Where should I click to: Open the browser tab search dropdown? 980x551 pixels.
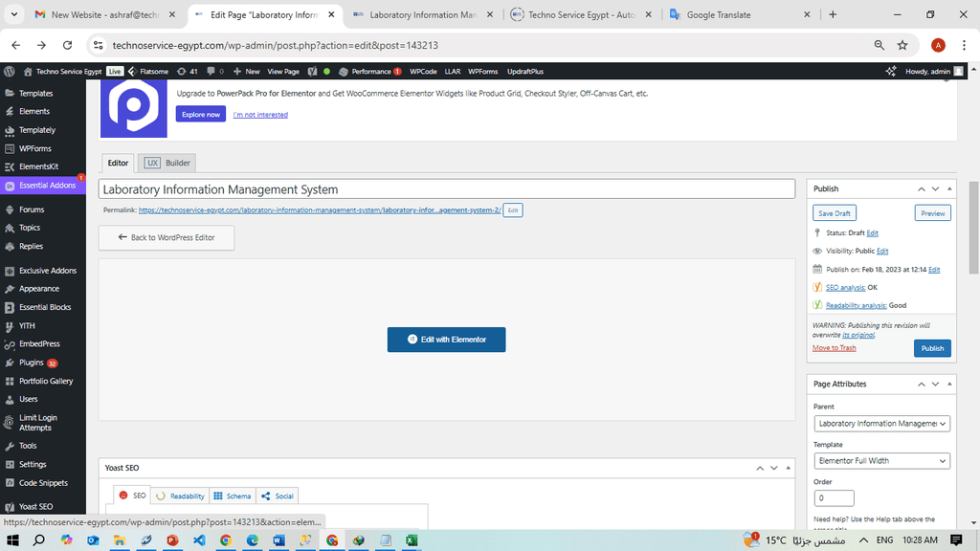point(13,13)
